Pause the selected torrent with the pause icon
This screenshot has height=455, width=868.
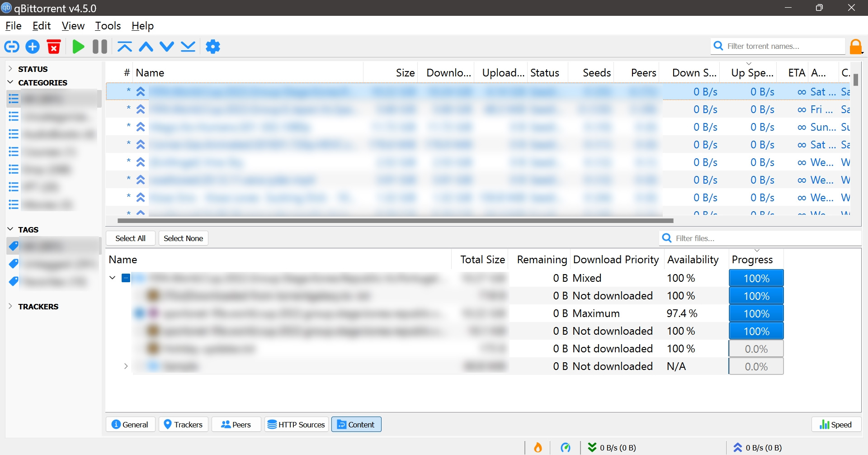[x=99, y=47]
